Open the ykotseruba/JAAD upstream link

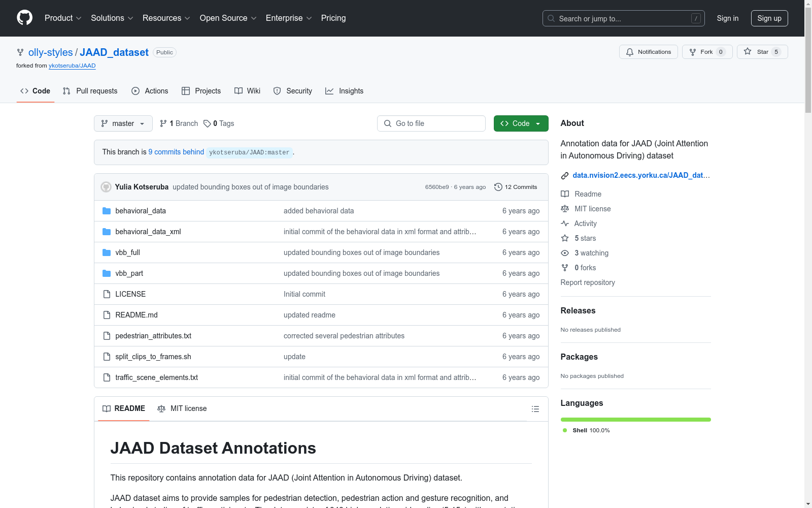tap(72, 66)
